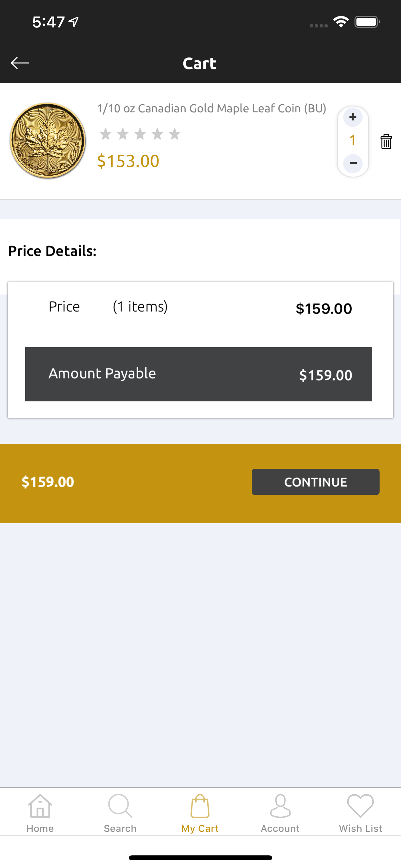The image size is (401, 868).
Task: Rate the coin with the fifth star
Action: 175,134
